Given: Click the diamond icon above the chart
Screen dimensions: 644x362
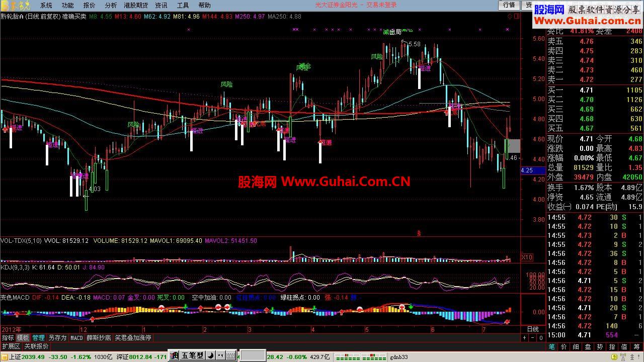Looking at the screenshot, I should [x=509, y=16].
